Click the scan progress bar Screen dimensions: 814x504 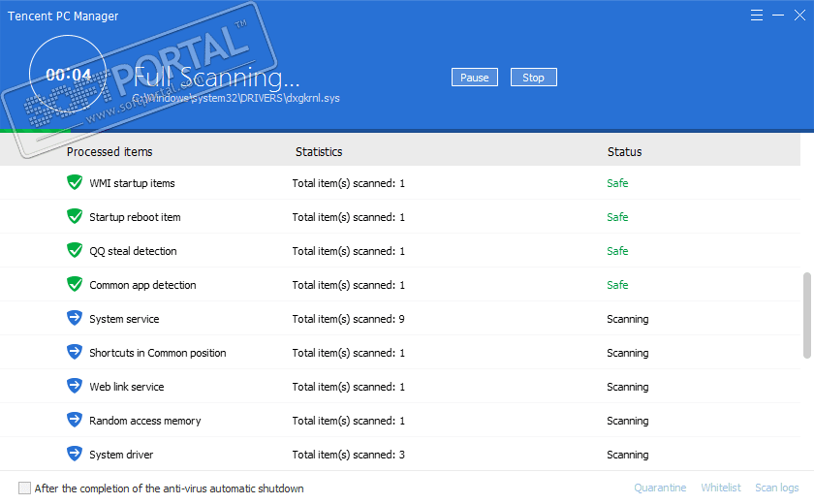click(x=407, y=131)
